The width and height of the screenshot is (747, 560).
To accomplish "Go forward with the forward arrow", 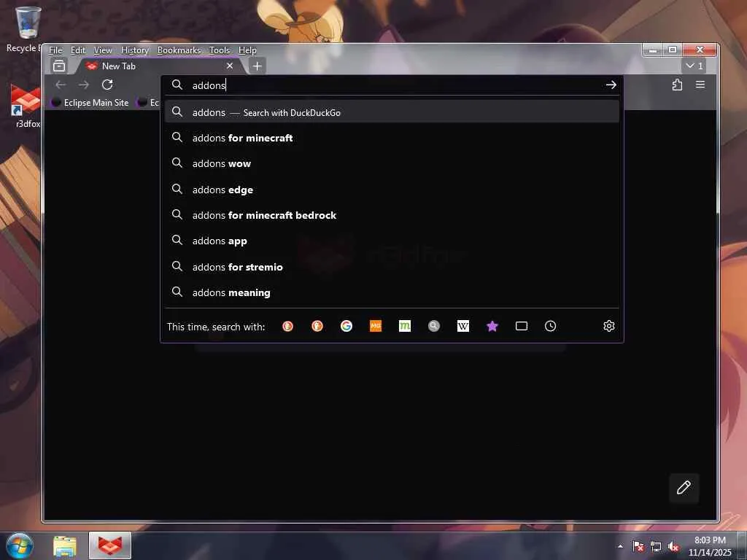I will pos(83,85).
